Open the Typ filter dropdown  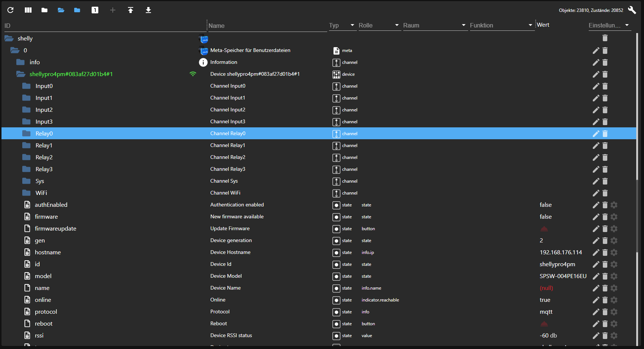[342, 25]
